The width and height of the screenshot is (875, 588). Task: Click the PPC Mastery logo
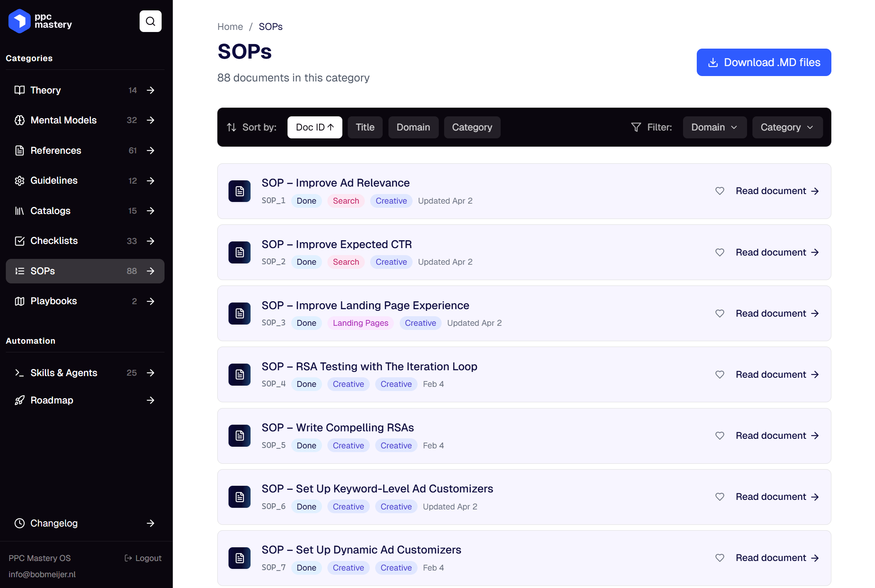40,21
